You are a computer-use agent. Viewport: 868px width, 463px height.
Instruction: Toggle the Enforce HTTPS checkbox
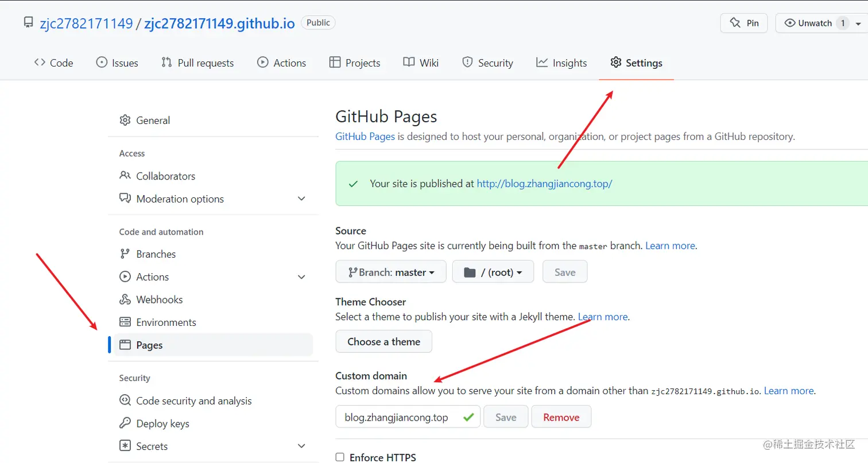click(340, 457)
